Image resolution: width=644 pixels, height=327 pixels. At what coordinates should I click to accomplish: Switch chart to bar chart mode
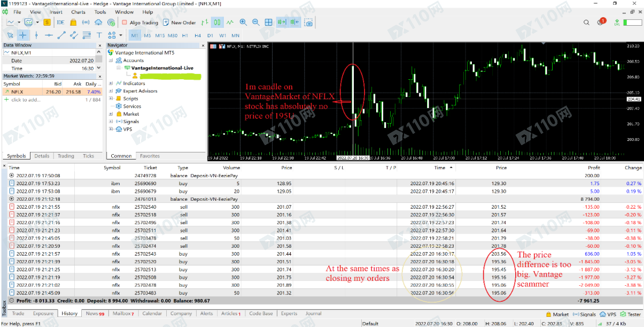click(x=205, y=22)
